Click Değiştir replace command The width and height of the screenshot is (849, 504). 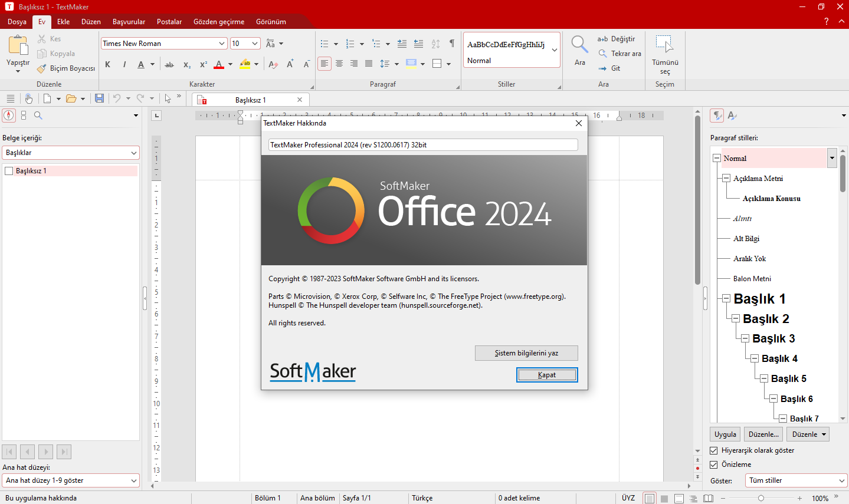617,39
